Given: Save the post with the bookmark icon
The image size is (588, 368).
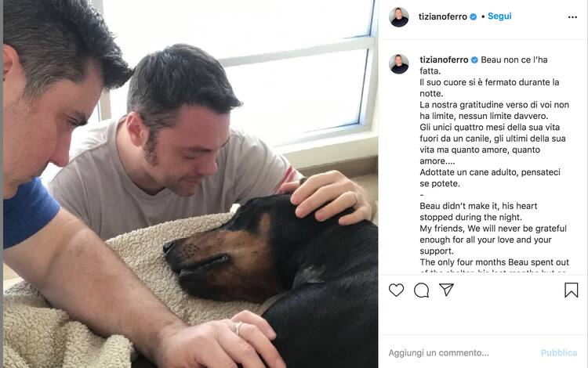Looking at the screenshot, I should pyautogui.click(x=571, y=290).
